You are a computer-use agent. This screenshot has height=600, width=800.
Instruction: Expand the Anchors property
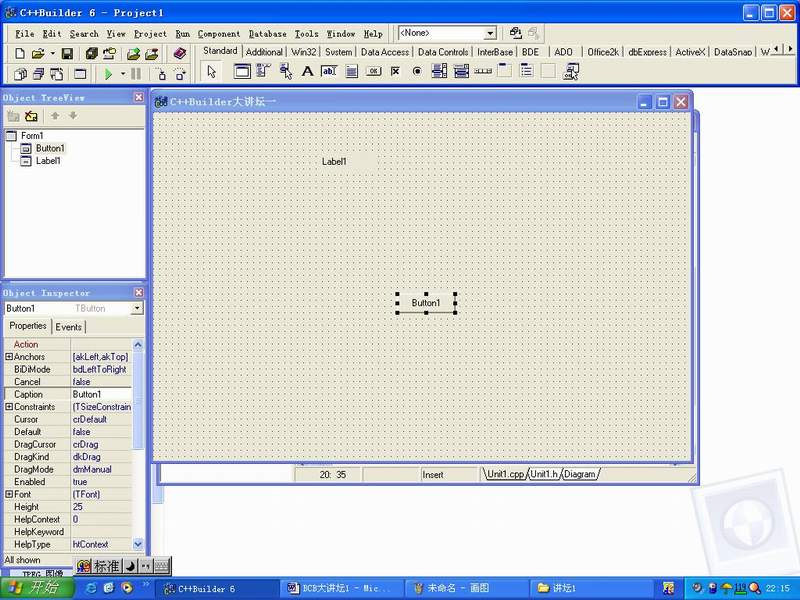tap(9, 357)
